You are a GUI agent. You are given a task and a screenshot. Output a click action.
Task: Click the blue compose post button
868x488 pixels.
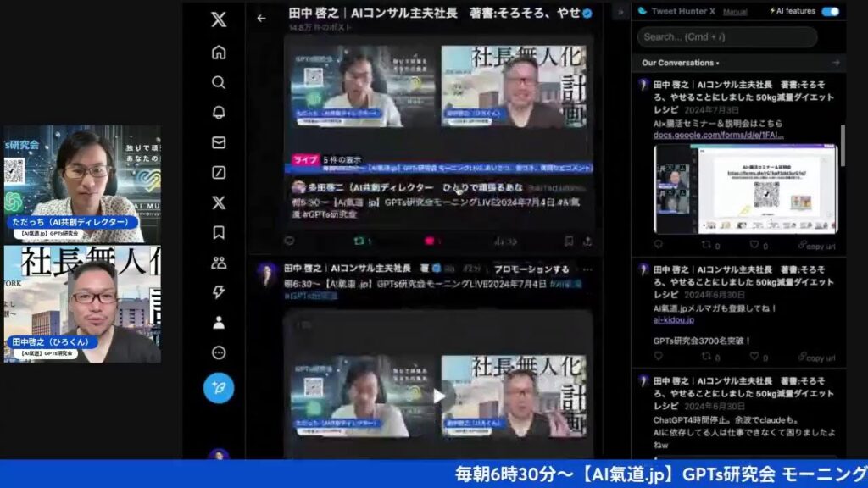[219, 388]
